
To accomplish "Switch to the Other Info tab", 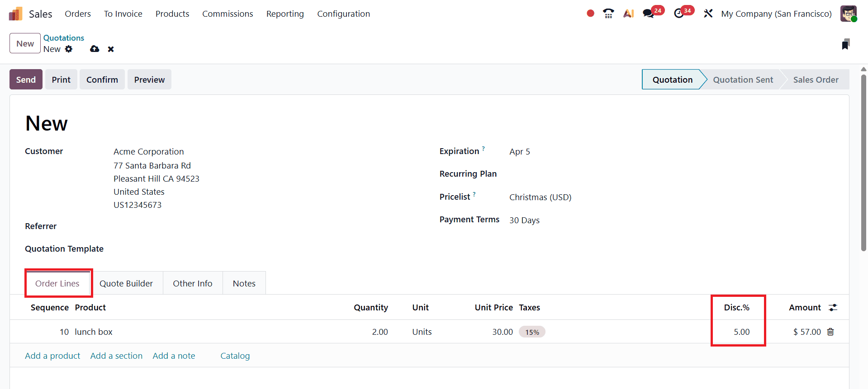I will pyautogui.click(x=193, y=283).
